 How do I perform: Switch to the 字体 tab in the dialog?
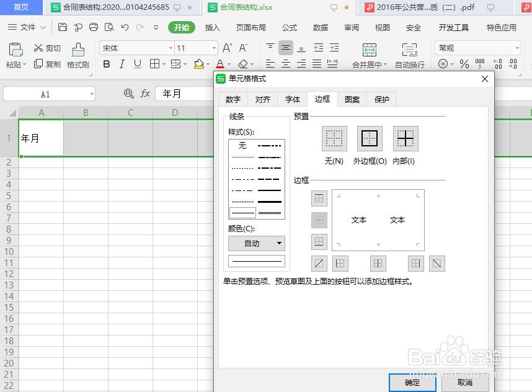click(x=292, y=99)
